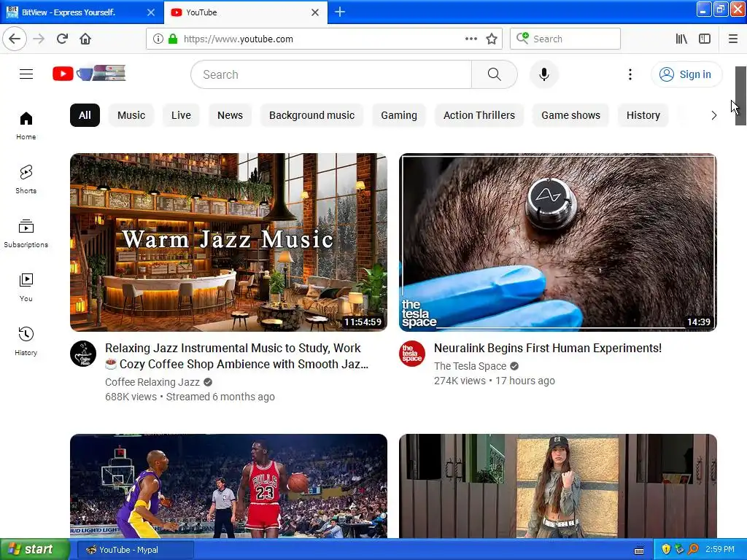Close the BitView browser tab
The image size is (747, 560).
[x=151, y=12]
